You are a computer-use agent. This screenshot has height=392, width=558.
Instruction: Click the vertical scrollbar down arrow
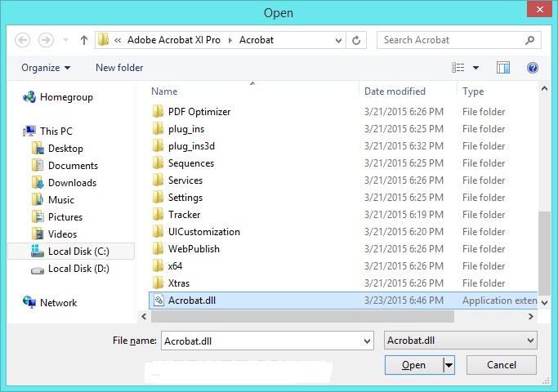coord(544,303)
